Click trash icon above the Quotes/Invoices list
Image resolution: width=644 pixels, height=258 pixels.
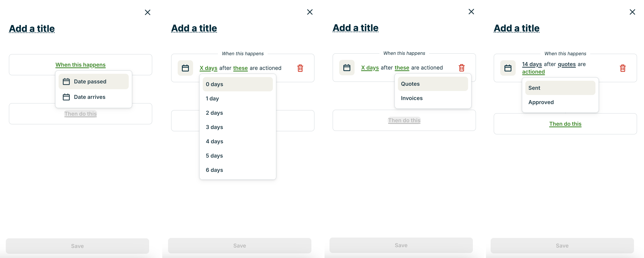[462, 68]
